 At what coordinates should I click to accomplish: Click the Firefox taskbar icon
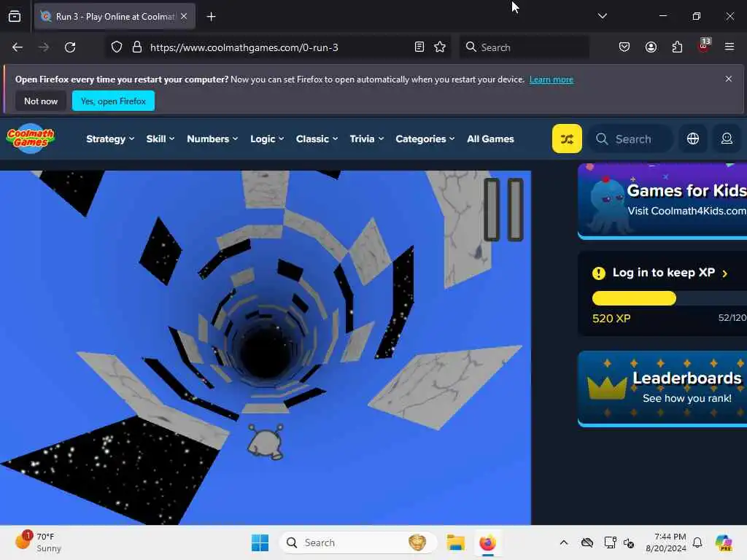(487, 542)
